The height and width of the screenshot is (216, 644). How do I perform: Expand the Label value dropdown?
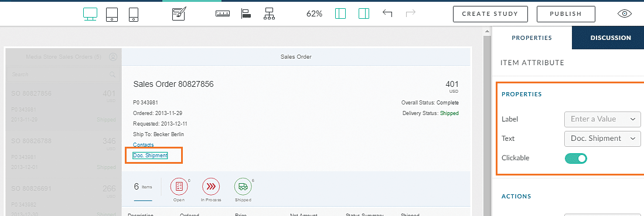click(x=602, y=119)
